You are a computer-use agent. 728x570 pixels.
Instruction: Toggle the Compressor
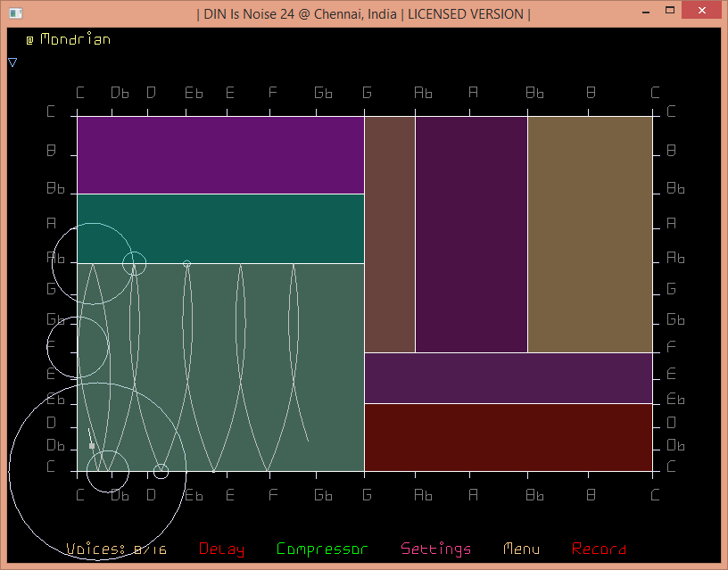[322, 549]
